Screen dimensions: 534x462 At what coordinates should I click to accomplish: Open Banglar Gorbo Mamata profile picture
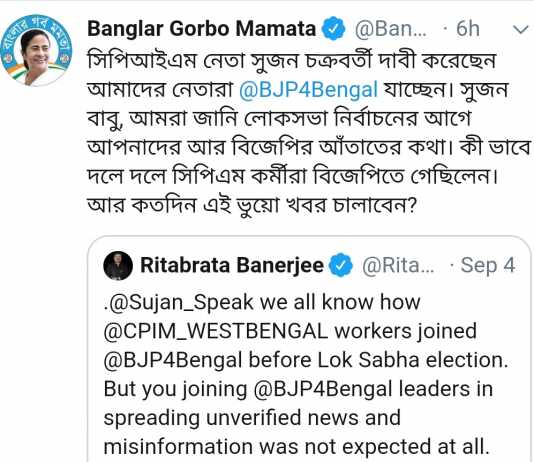point(36,50)
